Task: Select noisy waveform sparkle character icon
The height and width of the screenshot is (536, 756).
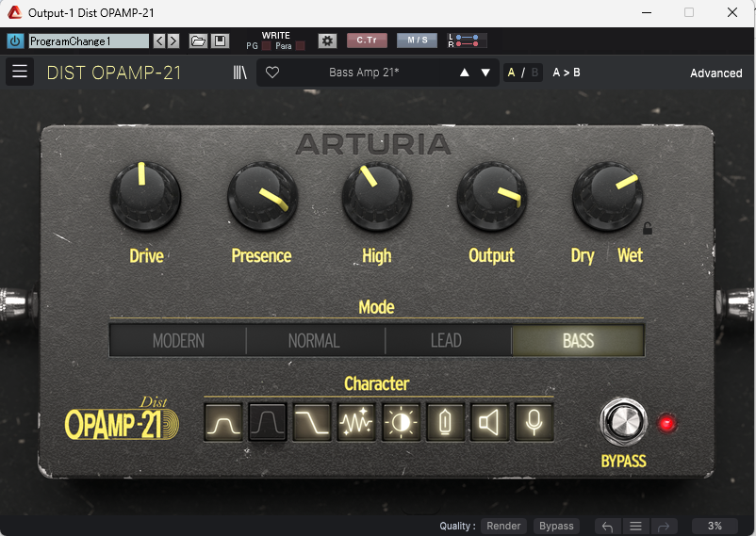Action: [356, 423]
